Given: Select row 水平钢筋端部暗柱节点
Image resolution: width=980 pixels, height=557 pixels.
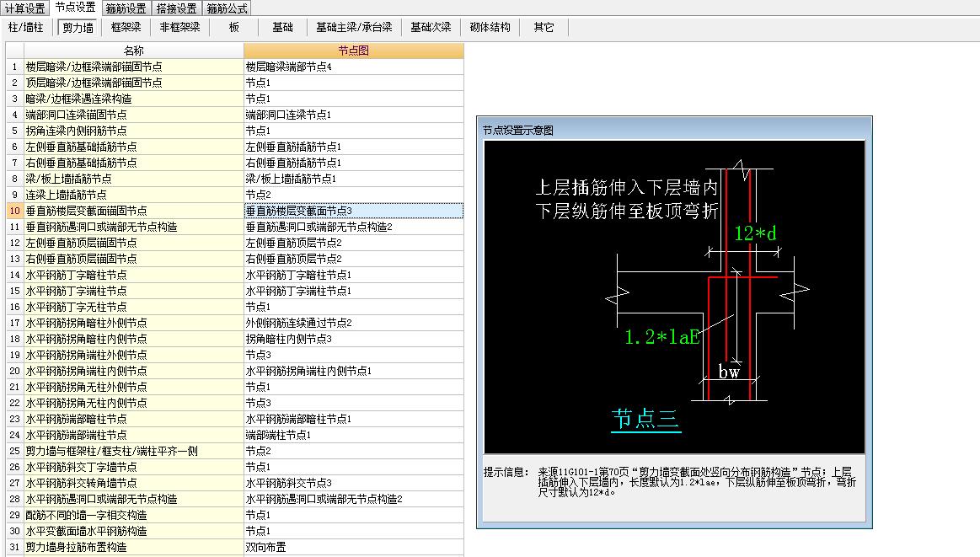Looking at the screenshot, I should click(134, 419).
